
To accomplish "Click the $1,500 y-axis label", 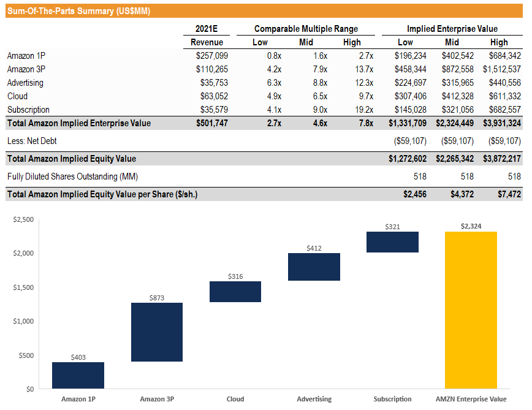I will (23, 287).
